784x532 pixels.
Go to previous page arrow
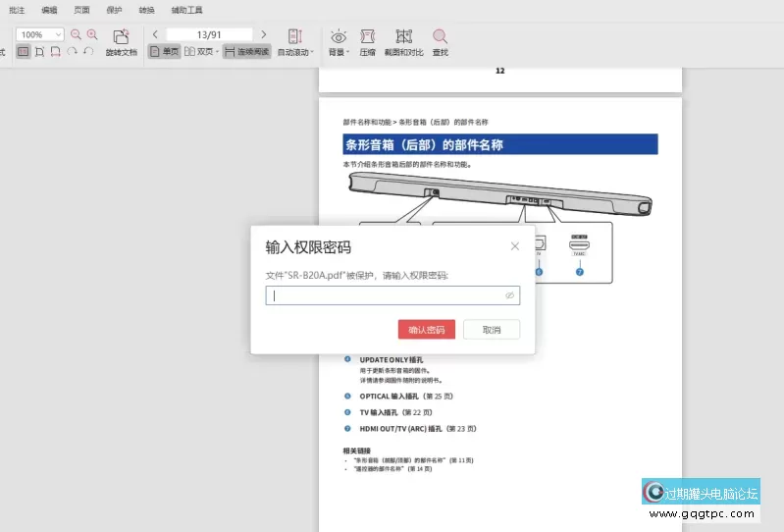[x=155, y=34]
